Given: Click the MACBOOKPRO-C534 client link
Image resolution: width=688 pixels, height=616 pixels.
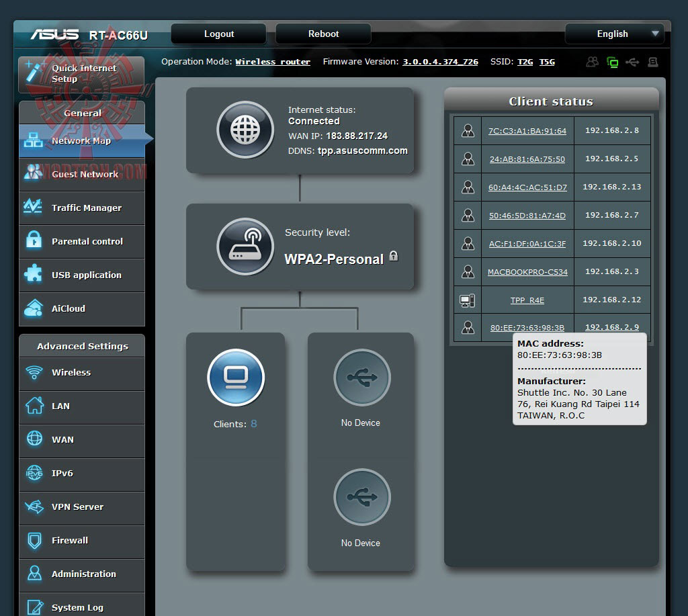Looking at the screenshot, I should coord(527,272).
